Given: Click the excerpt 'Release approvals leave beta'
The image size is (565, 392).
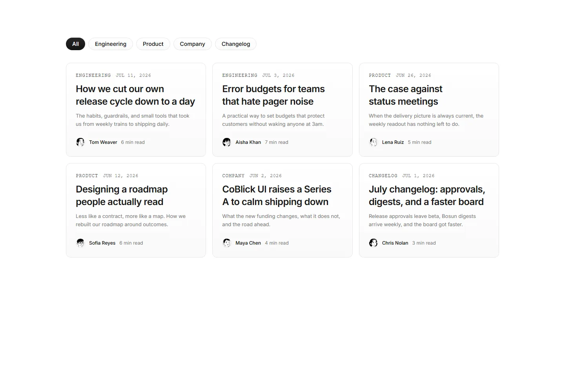Looking at the screenshot, I should click(x=422, y=220).
